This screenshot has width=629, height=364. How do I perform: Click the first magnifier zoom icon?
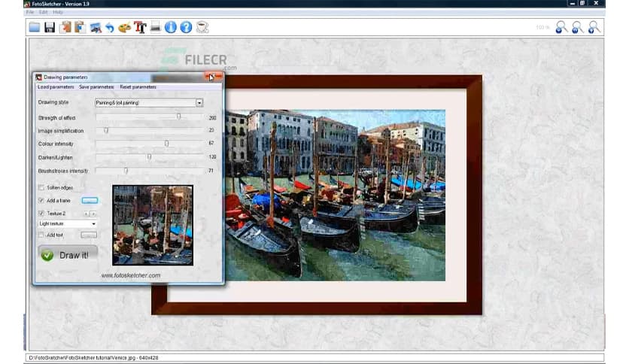(x=561, y=27)
